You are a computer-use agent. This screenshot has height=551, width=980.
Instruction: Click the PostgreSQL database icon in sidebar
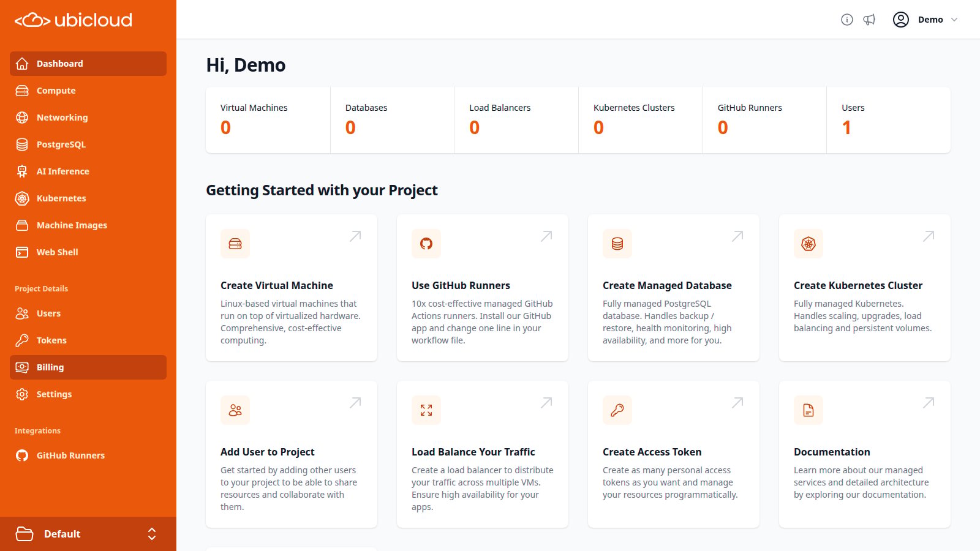click(x=22, y=144)
